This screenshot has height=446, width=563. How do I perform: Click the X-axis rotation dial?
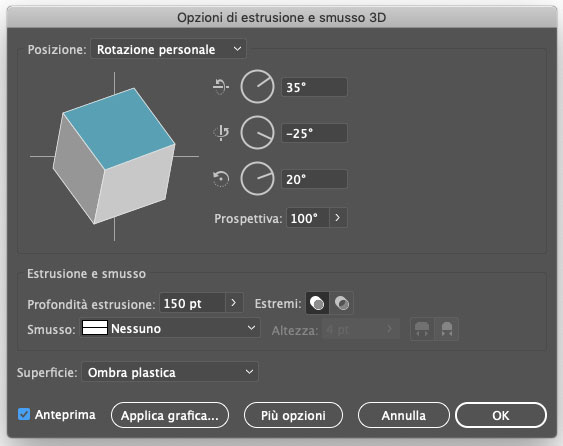pyautogui.click(x=257, y=87)
